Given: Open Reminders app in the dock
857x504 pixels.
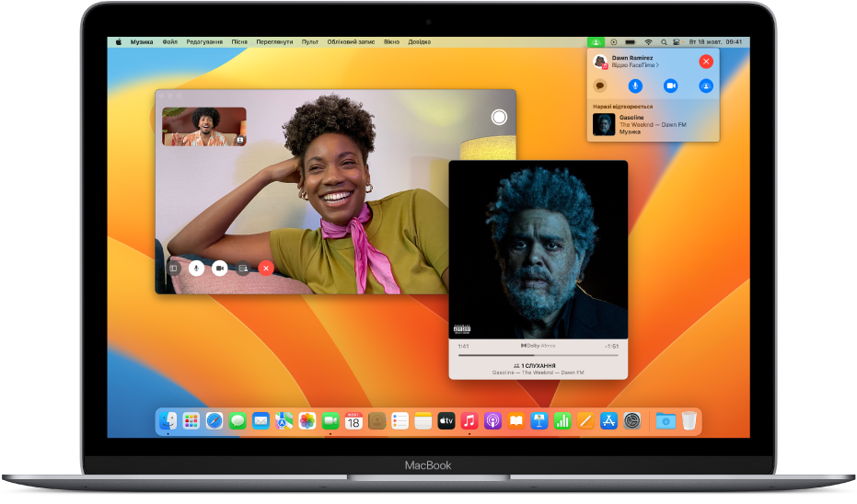Looking at the screenshot, I should 400,421.
